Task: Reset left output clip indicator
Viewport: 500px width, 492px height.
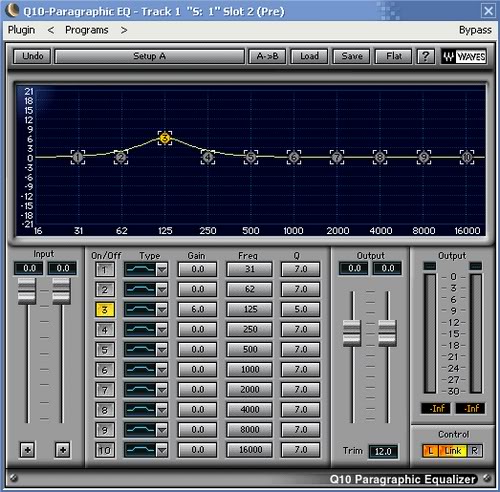Action: click(x=429, y=266)
